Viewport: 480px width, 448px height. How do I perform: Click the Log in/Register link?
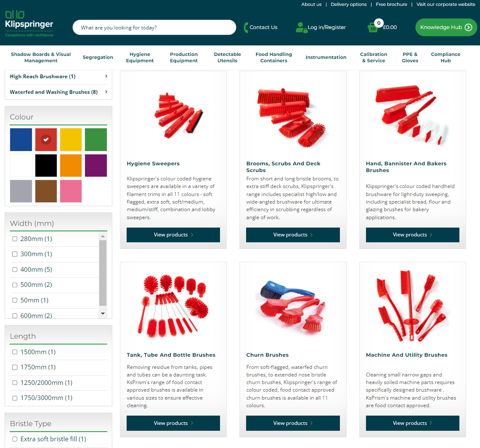point(326,27)
